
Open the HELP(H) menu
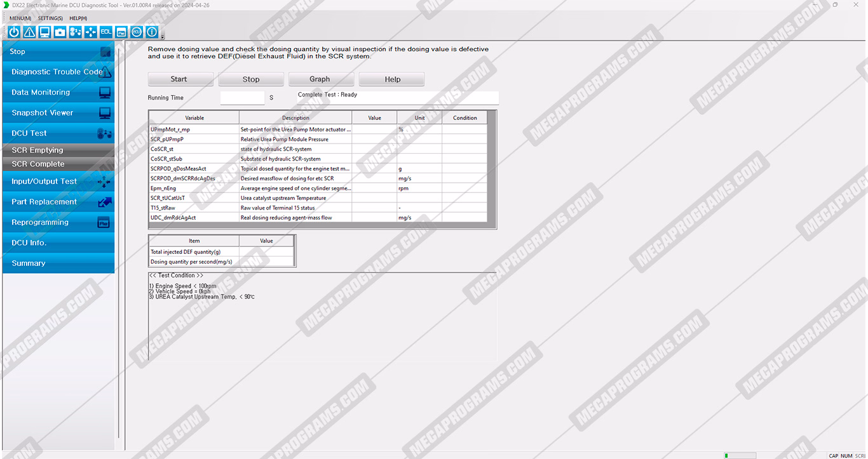click(78, 18)
